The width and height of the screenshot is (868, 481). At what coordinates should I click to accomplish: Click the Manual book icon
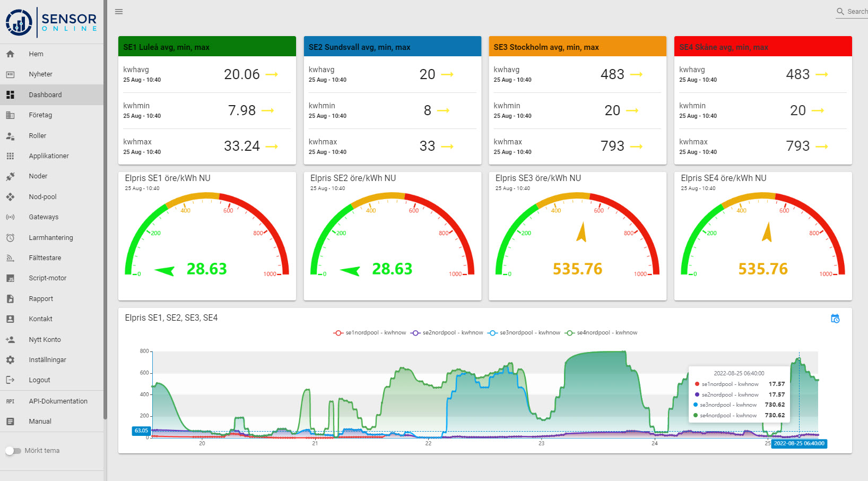click(x=10, y=422)
